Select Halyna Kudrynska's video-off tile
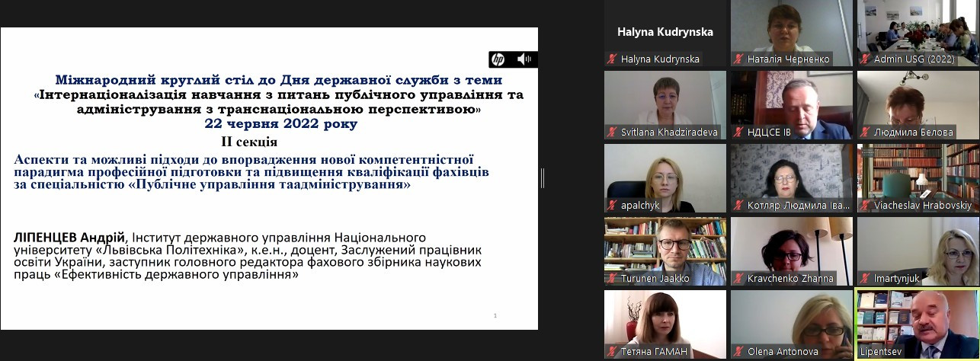This screenshot has width=980, height=361. (665, 33)
